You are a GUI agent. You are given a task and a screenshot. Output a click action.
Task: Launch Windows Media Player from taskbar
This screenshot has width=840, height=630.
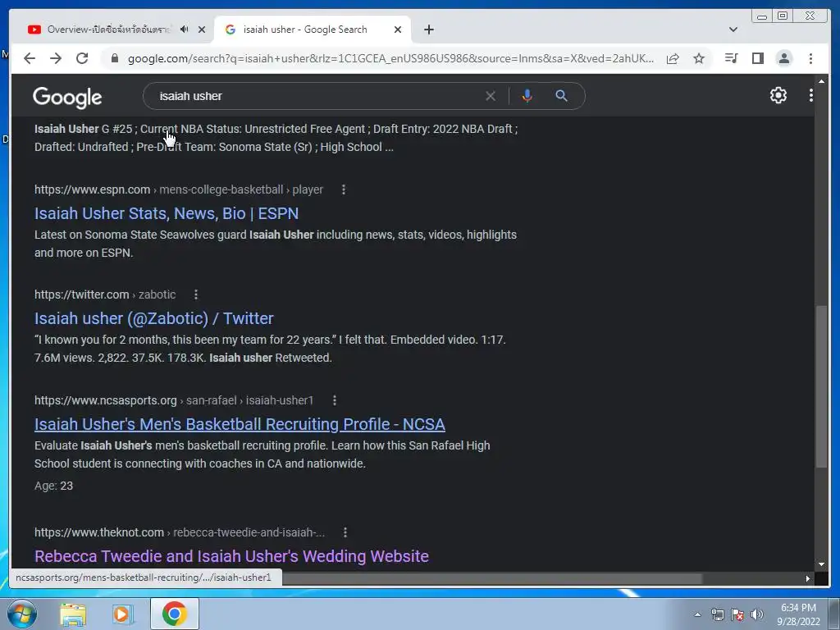[123, 614]
